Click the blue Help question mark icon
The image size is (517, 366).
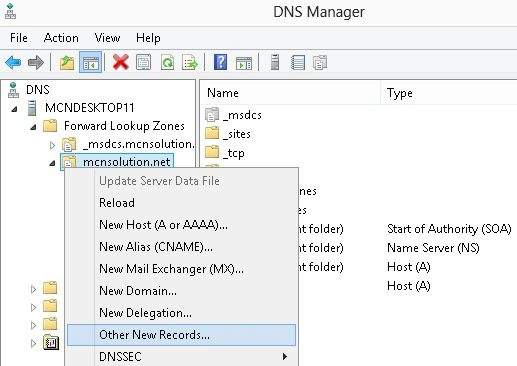220,62
